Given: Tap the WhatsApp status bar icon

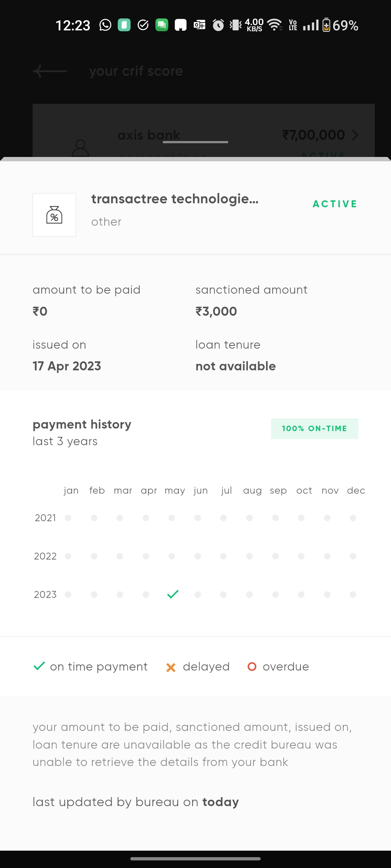Looking at the screenshot, I should pyautogui.click(x=105, y=25).
